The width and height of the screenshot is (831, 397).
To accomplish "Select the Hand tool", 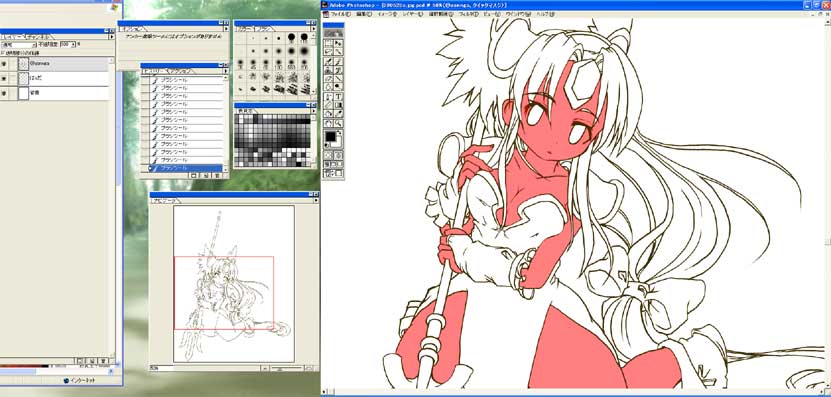I will [x=329, y=123].
